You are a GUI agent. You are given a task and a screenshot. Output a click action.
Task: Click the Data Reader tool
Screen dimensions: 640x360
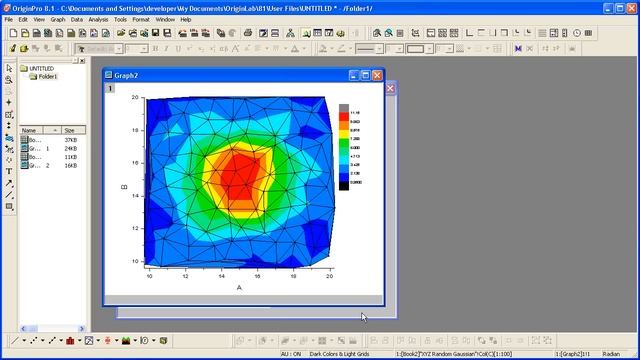coord(9,115)
